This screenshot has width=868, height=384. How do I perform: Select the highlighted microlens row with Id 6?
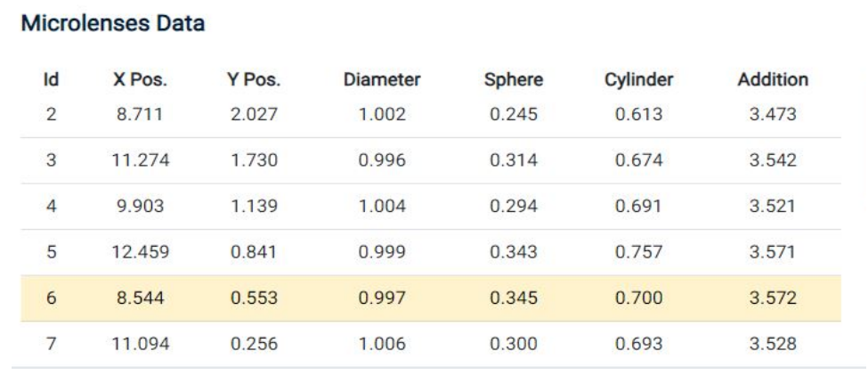431,298
